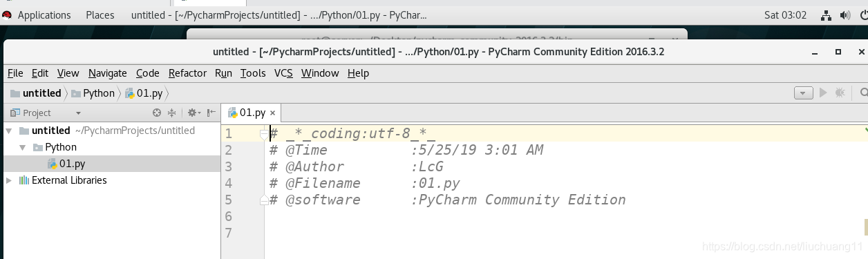Screen dimensions: 868x259
Task: Click the @Author :LcG comment line
Action: (357, 166)
